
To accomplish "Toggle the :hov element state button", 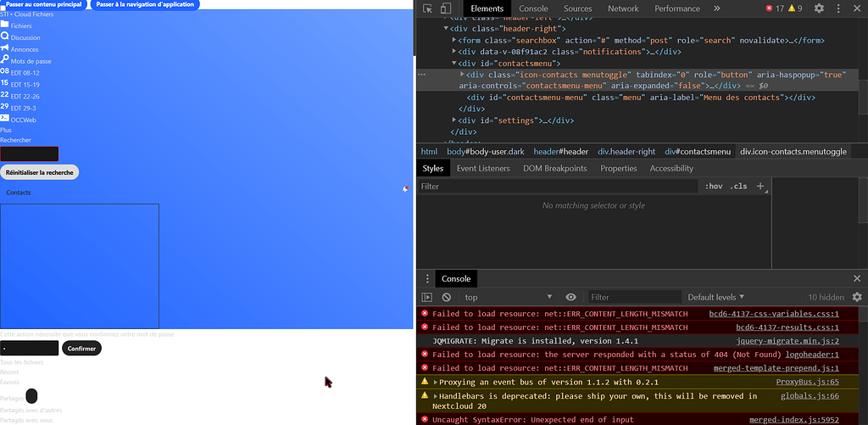I will (714, 186).
